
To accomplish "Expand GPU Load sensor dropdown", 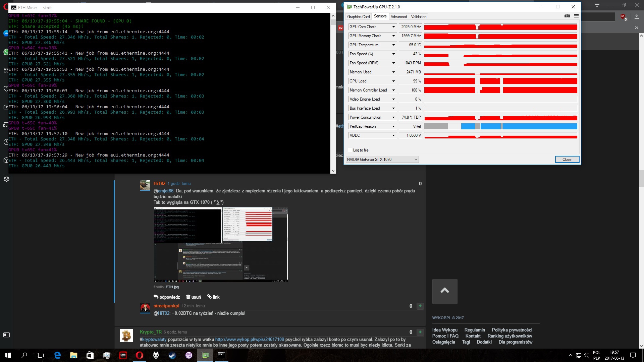I will tap(393, 81).
